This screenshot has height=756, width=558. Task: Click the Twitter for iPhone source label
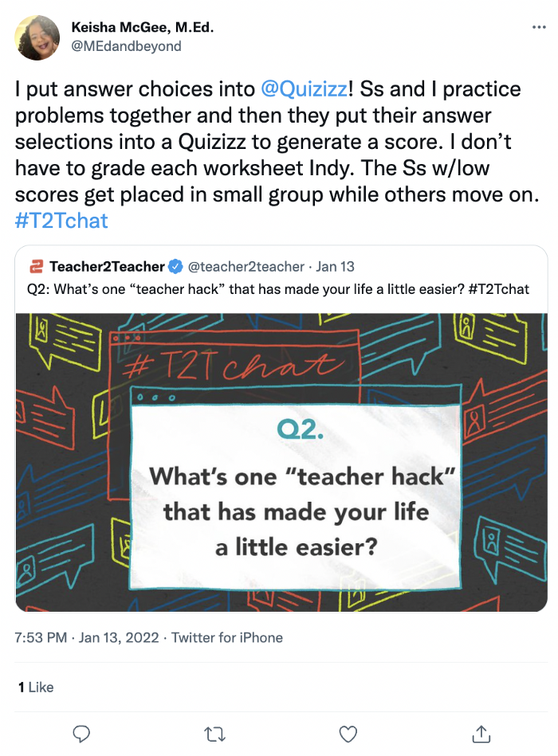(x=227, y=637)
